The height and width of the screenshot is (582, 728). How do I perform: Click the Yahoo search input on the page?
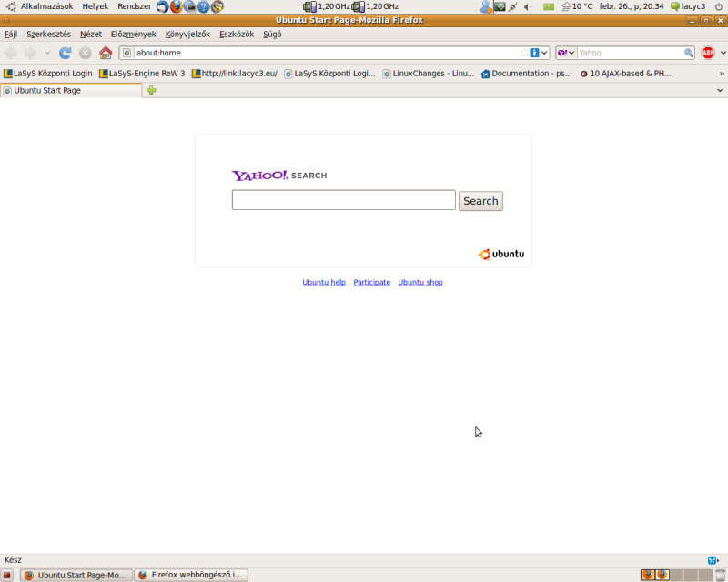click(344, 199)
